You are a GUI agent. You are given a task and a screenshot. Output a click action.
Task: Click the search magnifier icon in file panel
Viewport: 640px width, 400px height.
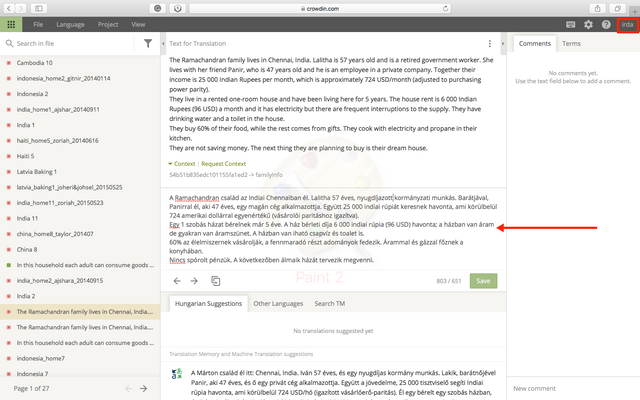(x=9, y=43)
